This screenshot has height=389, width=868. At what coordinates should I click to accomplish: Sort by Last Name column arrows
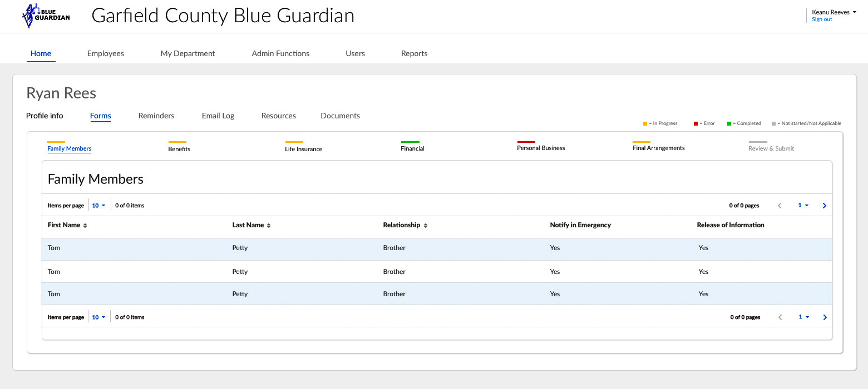(x=269, y=226)
